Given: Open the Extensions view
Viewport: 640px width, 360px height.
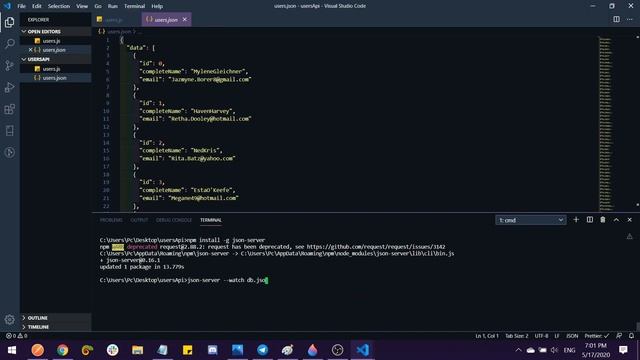Looking at the screenshot, I should click(10, 109).
